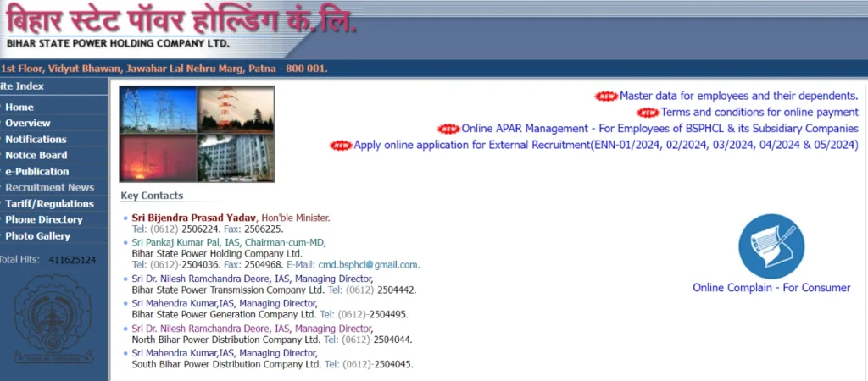Click South Bihar Power Distribution Company line
The height and width of the screenshot is (381, 868).
pos(272,364)
